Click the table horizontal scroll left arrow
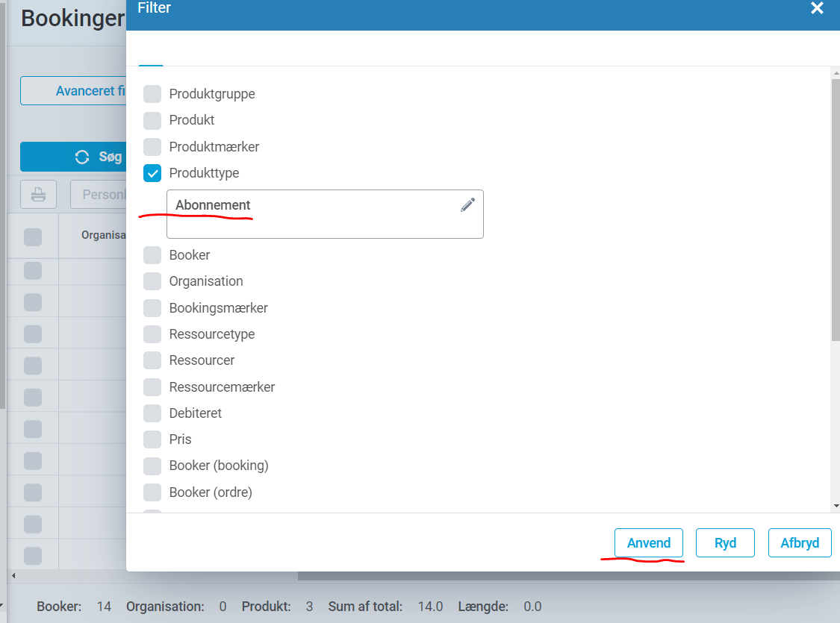This screenshot has height=623, width=840. click(x=13, y=576)
